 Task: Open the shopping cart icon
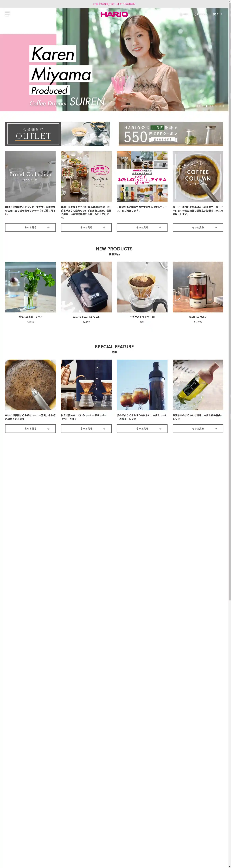(x=218, y=14)
